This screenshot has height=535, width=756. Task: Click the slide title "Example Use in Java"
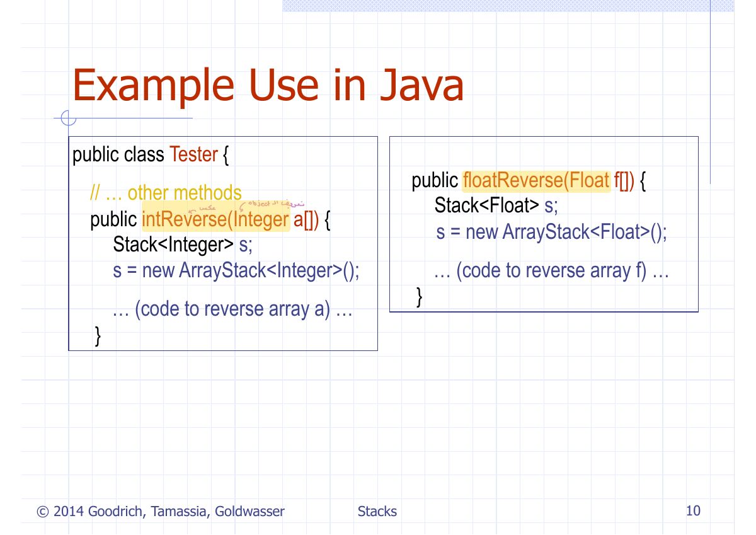click(x=268, y=85)
